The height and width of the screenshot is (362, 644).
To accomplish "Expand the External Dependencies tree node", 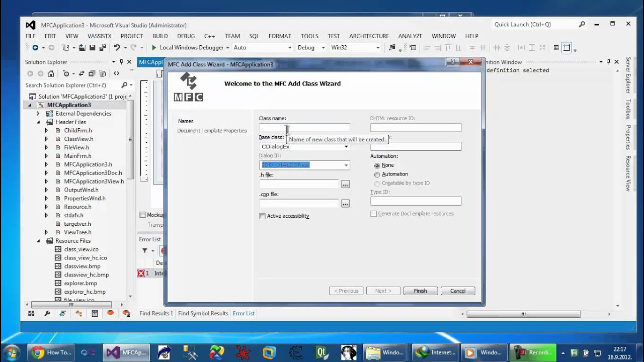I will pyautogui.click(x=38, y=114).
